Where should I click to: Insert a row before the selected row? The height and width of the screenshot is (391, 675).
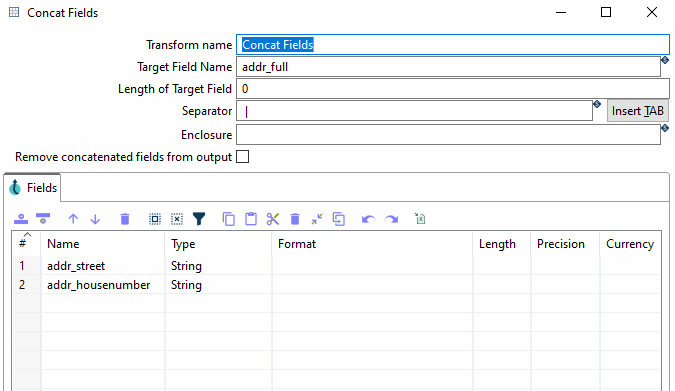click(21, 219)
